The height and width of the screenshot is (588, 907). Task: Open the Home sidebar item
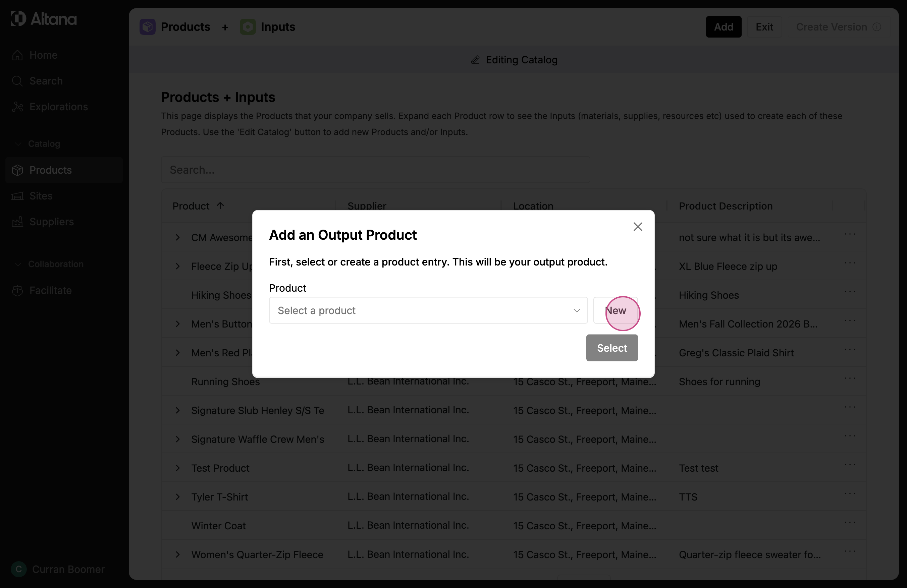(43, 55)
